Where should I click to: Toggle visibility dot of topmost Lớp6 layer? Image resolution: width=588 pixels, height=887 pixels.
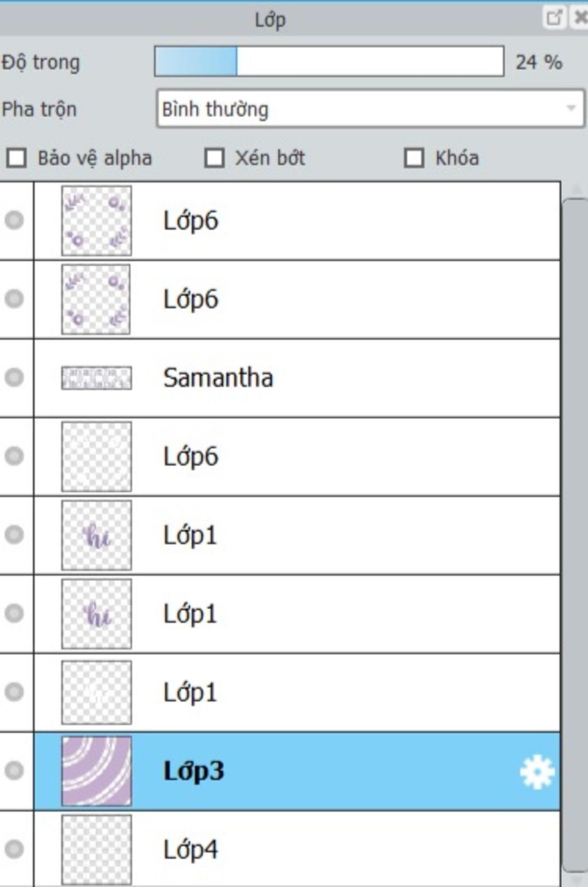(x=14, y=220)
